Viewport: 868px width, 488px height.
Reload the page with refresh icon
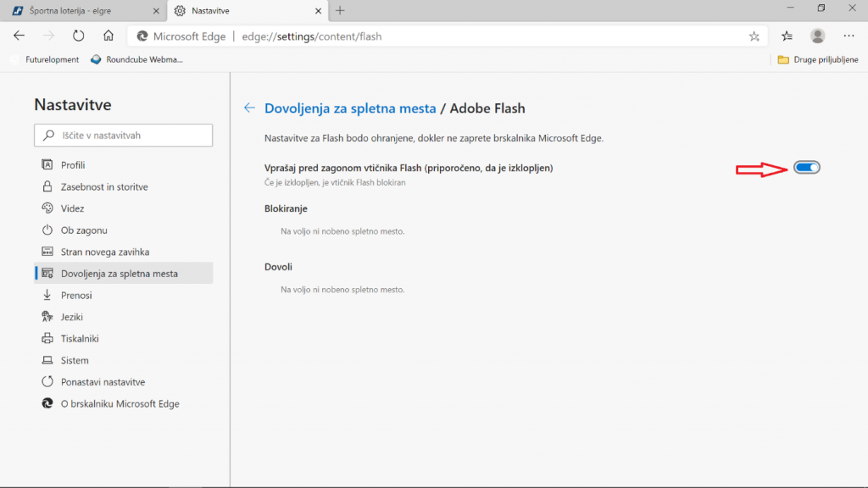coord(79,36)
